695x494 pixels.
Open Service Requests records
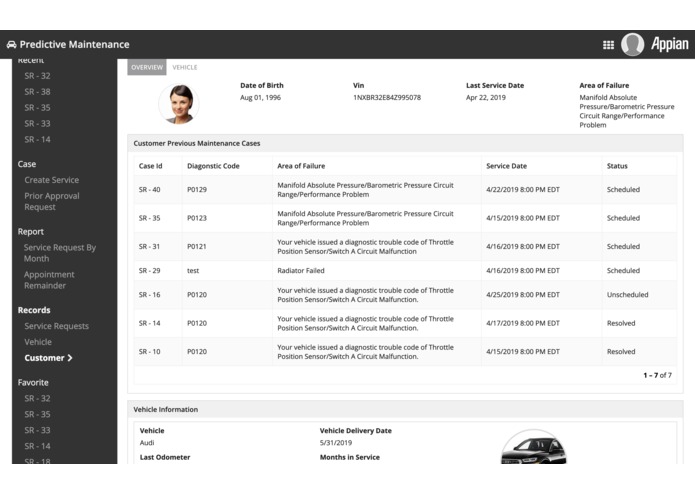[x=56, y=326]
